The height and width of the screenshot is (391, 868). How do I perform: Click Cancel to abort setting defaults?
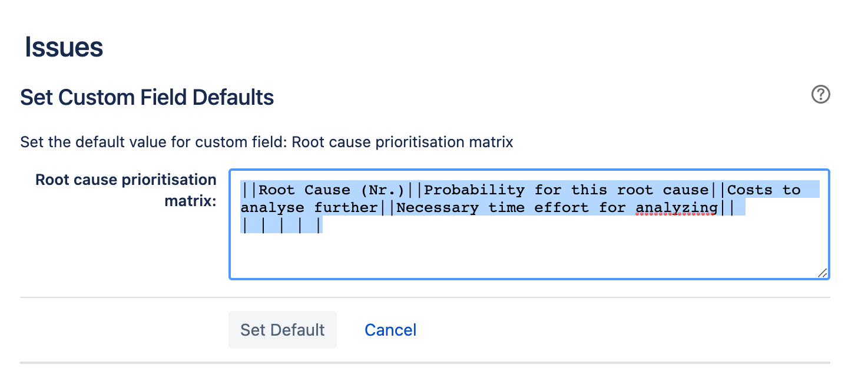point(390,330)
